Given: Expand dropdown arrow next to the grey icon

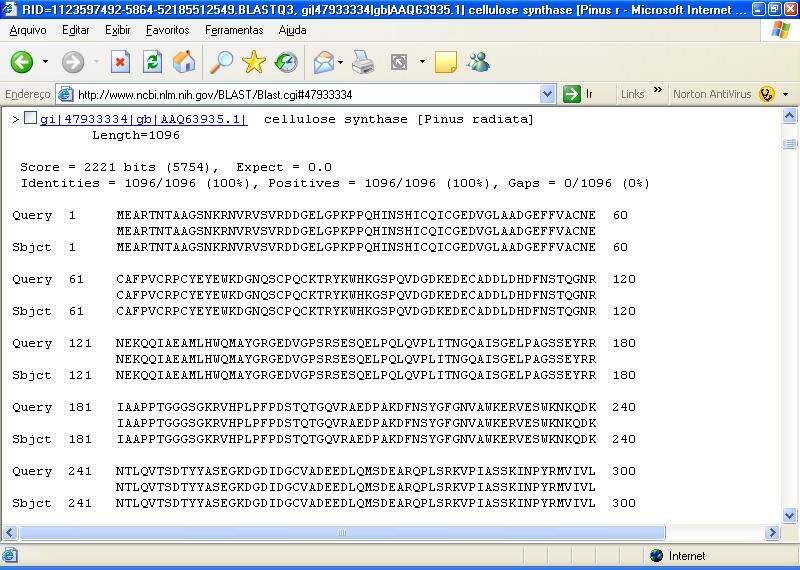Looking at the screenshot, I should tap(422, 62).
